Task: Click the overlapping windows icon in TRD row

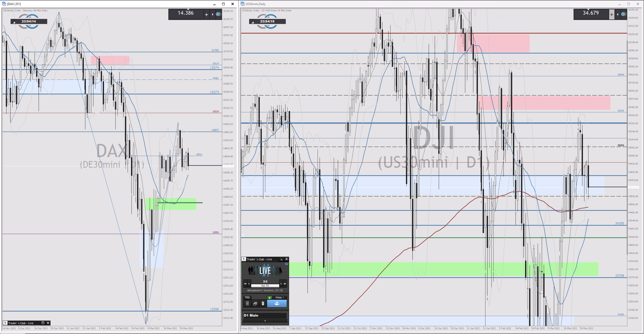Action: coord(255,303)
